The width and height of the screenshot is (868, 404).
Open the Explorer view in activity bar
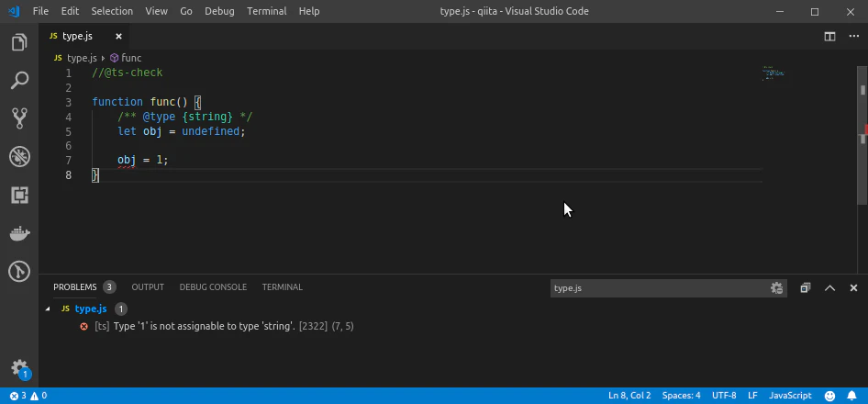(x=19, y=42)
